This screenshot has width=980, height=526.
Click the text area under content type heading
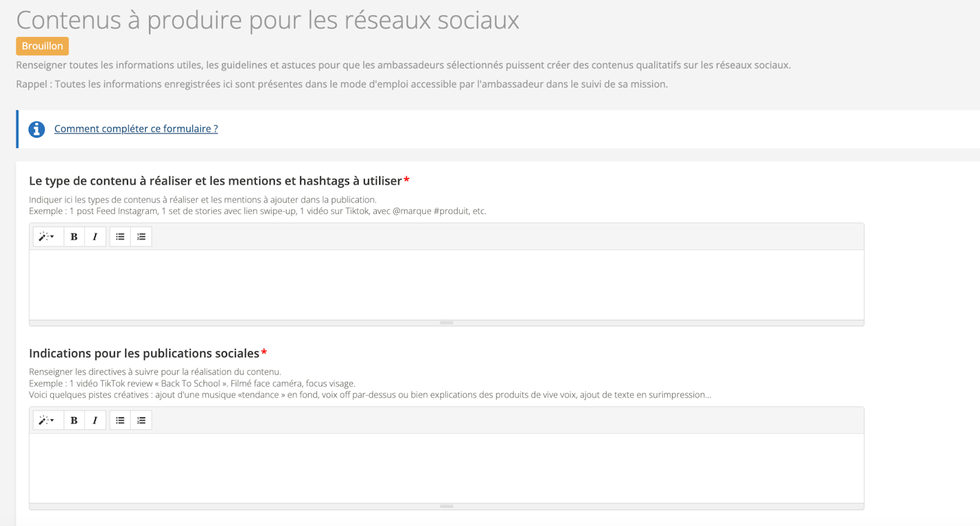pos(446,284)
